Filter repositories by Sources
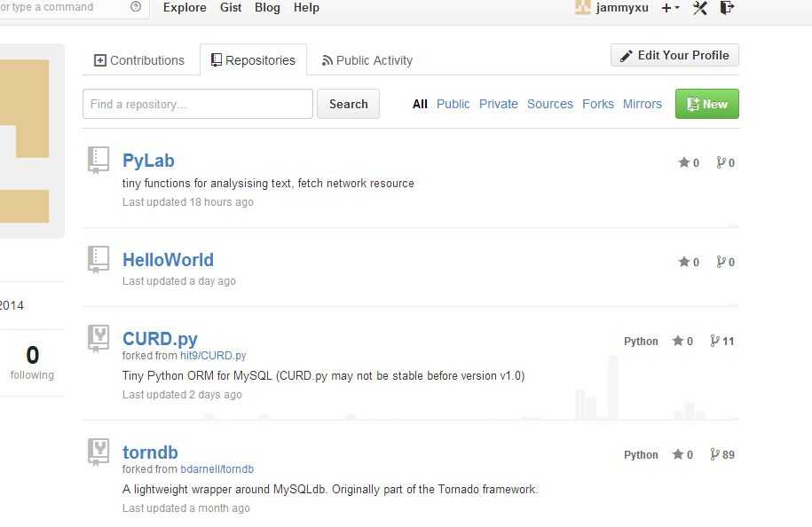The image size is (812, 527). pos(550,104)
